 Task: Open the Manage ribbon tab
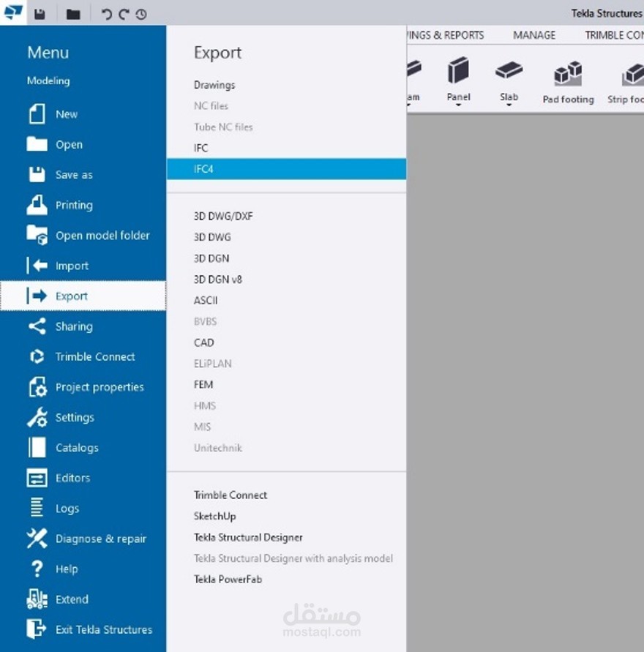tap(533, 35)
